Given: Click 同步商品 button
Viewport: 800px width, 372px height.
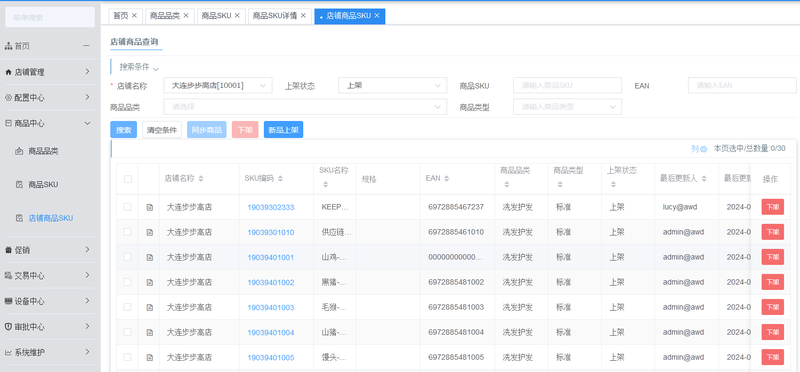Looking at the screenshot, I should coord(207,130).
